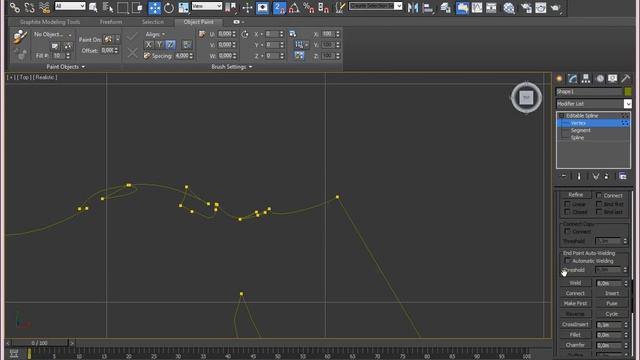Image resolution: width=640 pixels, height=360 pixels.
Task: Click the Align tool icon
Action: 428,7
